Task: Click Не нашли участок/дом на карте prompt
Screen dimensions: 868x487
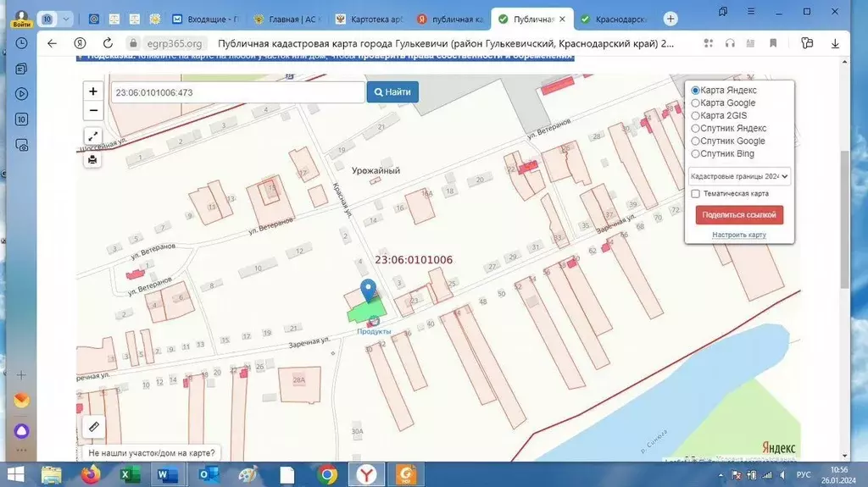Action: click(x=152, y=452)
